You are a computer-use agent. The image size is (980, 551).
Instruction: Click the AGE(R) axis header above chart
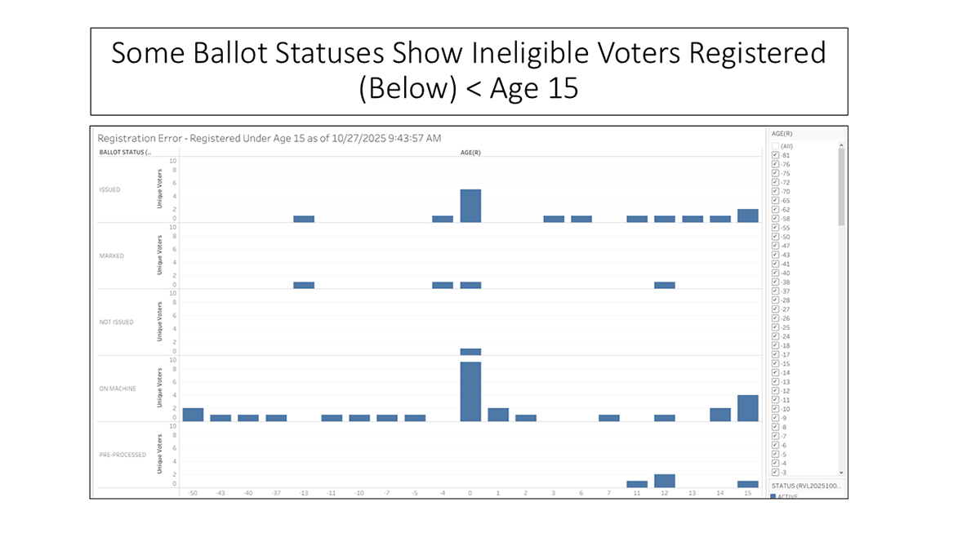pyautogui.click(x=469, y=152)
